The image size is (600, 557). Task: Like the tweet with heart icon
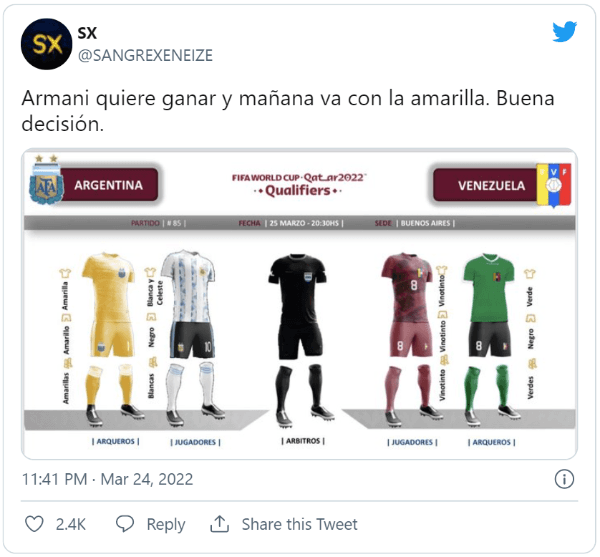click(34, 524)
